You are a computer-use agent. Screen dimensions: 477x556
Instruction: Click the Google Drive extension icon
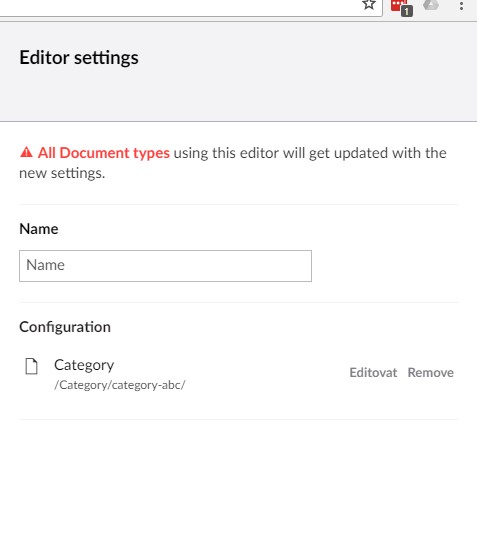[431, 5]
